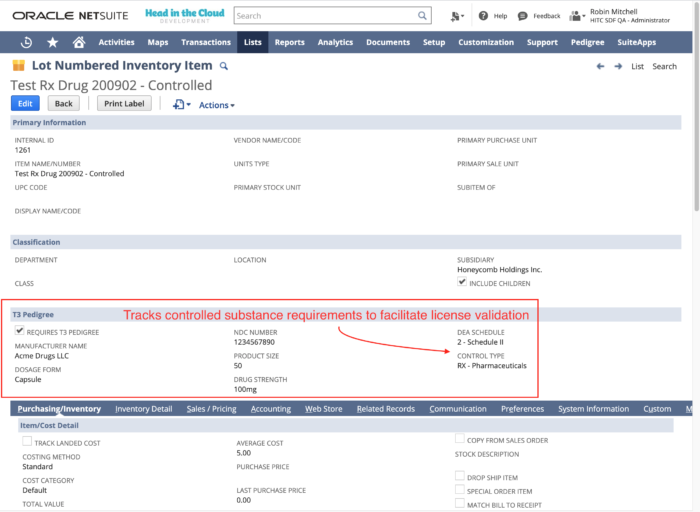Click the Help link text
Viewport: 700px width, 512px height.
[500, 16]
